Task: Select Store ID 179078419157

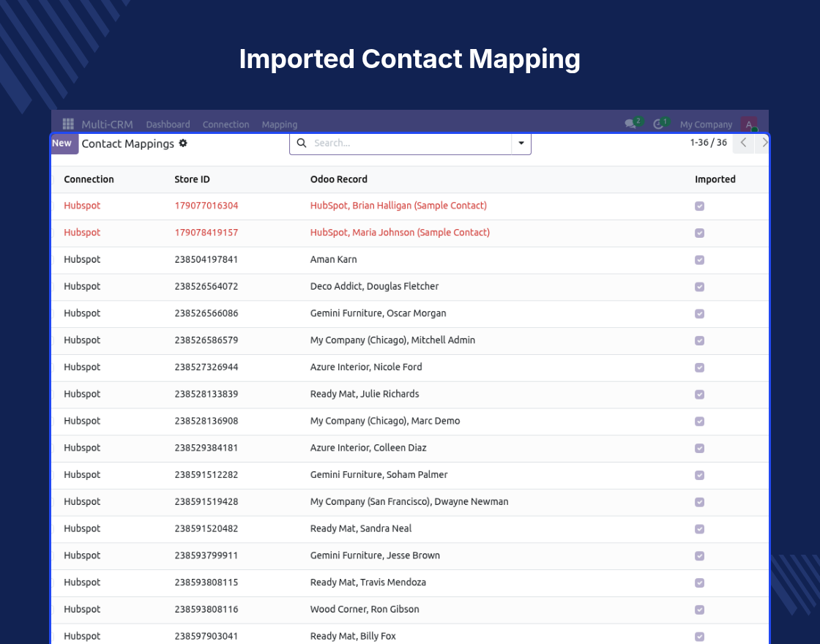Action: point(206,233)
